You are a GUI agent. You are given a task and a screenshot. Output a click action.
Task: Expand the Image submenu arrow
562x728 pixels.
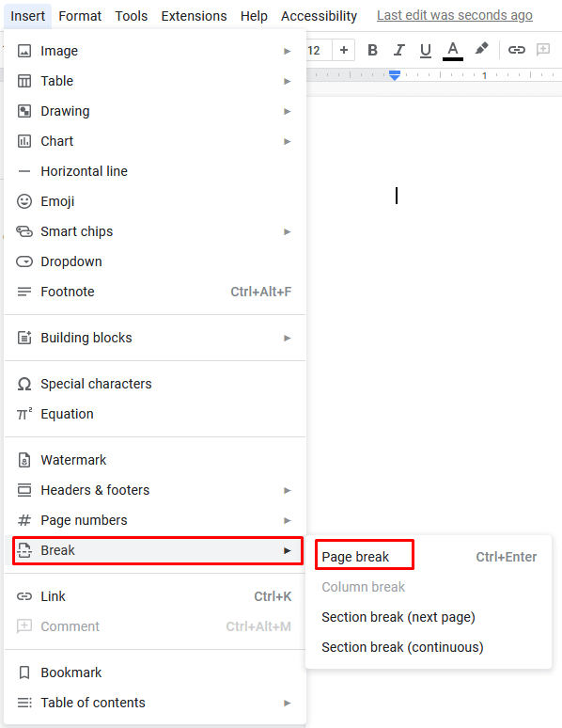coord(288,51)
